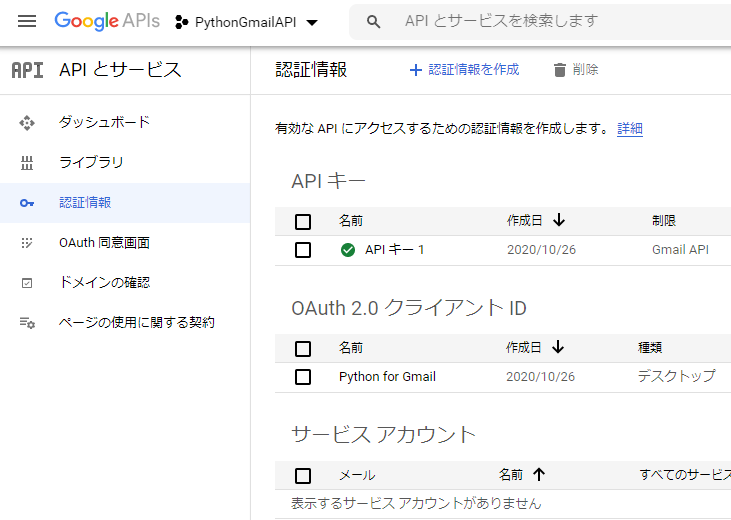Open the 詳細 details link

point(630,128)
